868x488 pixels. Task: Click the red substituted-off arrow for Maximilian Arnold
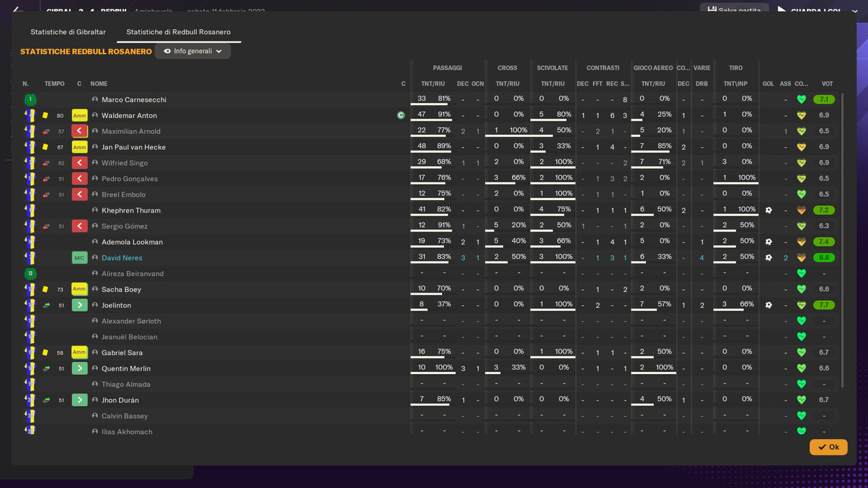79,131
